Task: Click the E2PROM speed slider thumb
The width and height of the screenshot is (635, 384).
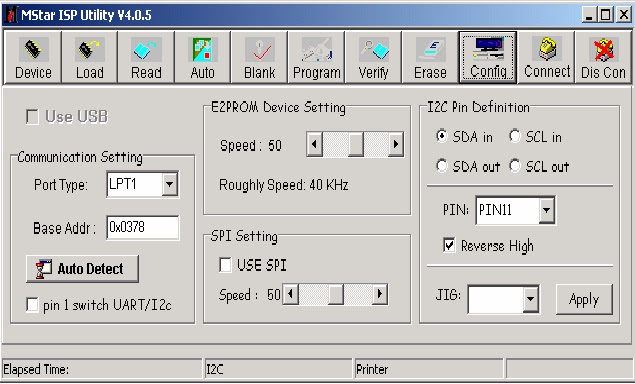Action: tap(356, 144)
